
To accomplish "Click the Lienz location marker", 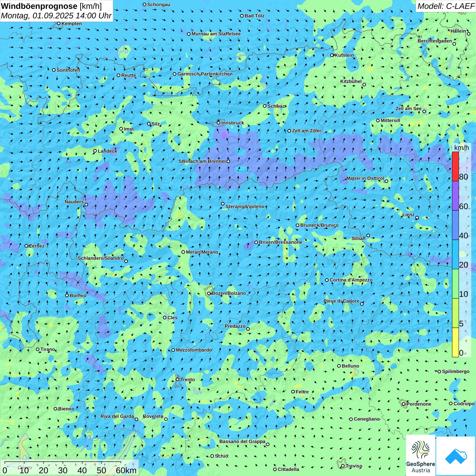I will coord(417,218).
